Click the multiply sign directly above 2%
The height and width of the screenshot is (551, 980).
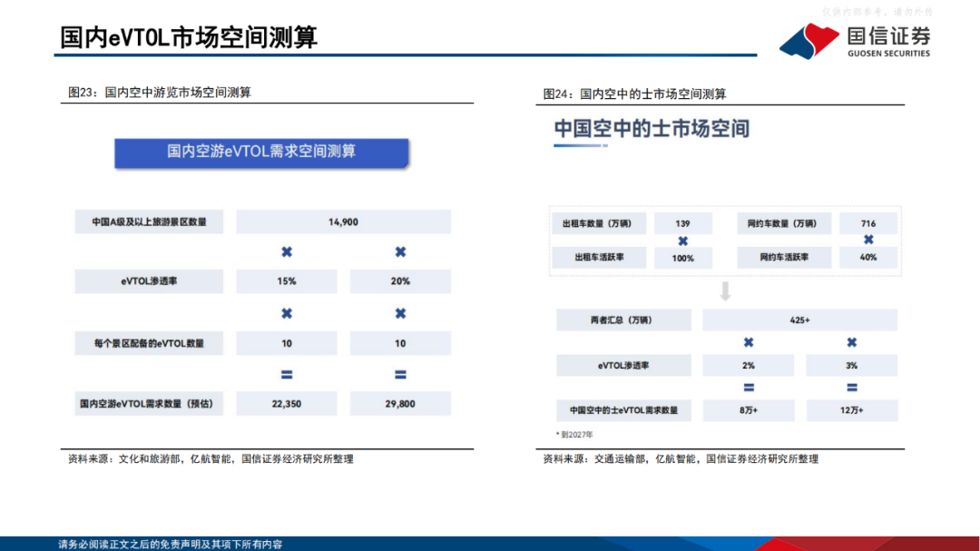(749, 343)
